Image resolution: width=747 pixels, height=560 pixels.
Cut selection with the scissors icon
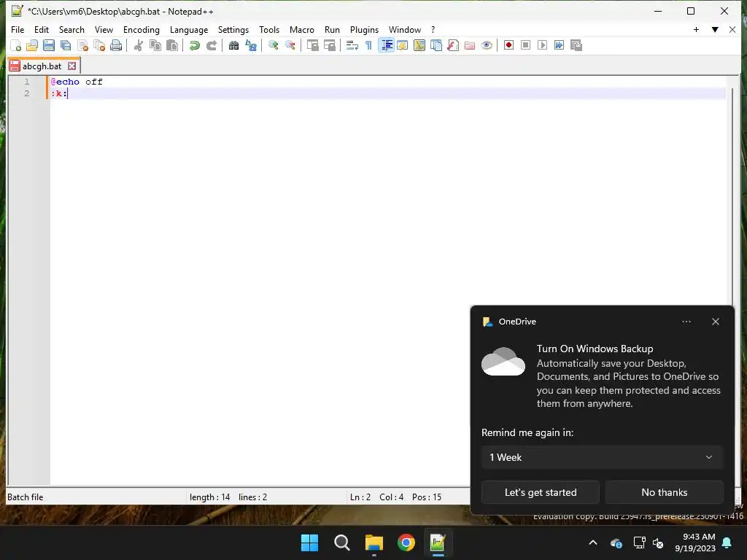point(139,45)
